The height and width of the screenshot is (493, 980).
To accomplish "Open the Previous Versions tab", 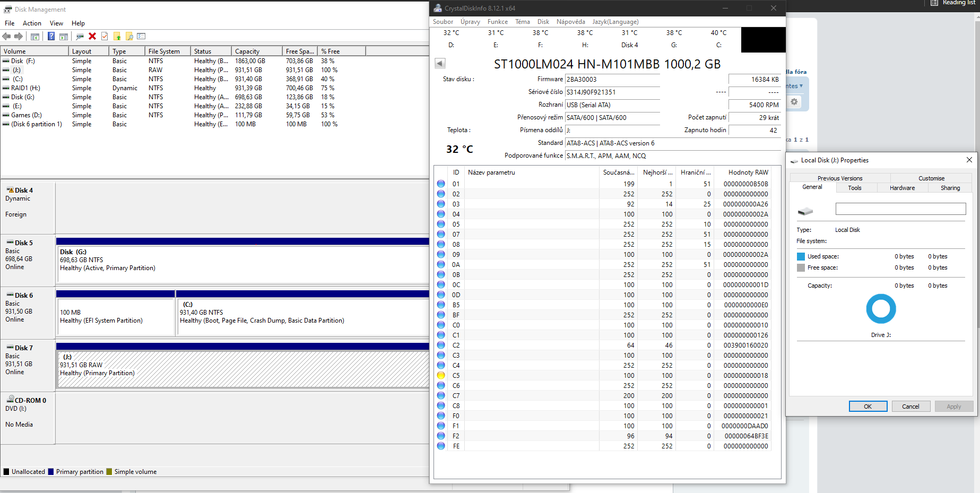I will tap(840, 178).
